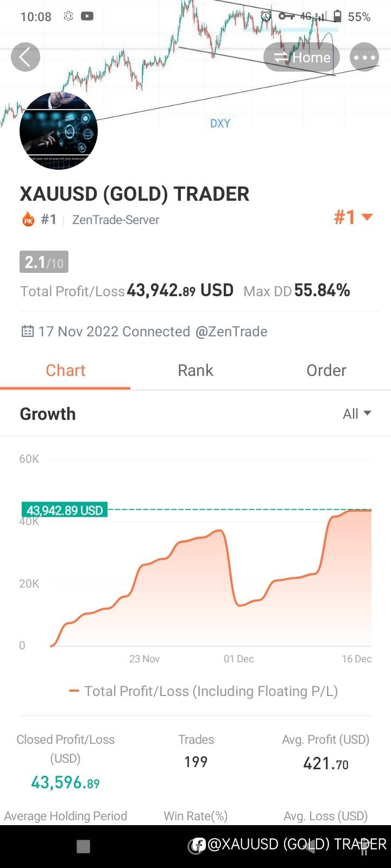Image resolution: width=391 pixels, height=868 pixels.
Task: Switch to the Rank tab
Action: (x=195, y=371)
